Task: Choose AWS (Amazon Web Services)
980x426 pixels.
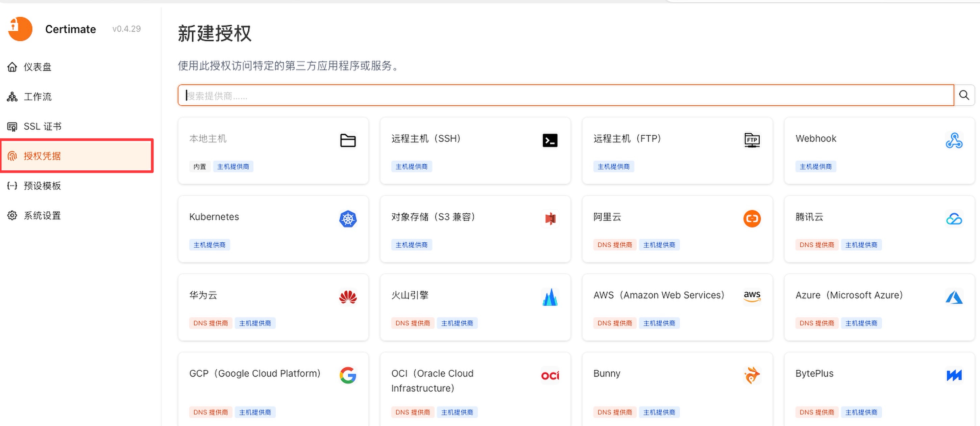Action: click(x=677, y=308)
